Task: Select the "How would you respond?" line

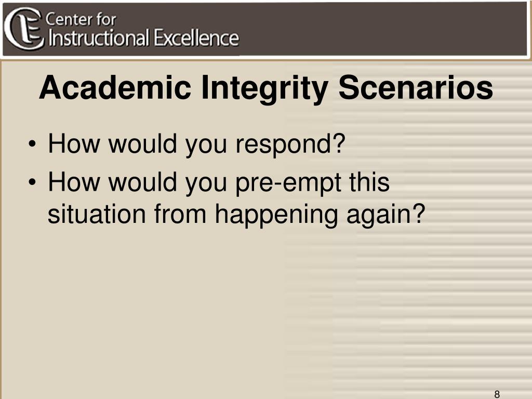Action: point(196,144)
